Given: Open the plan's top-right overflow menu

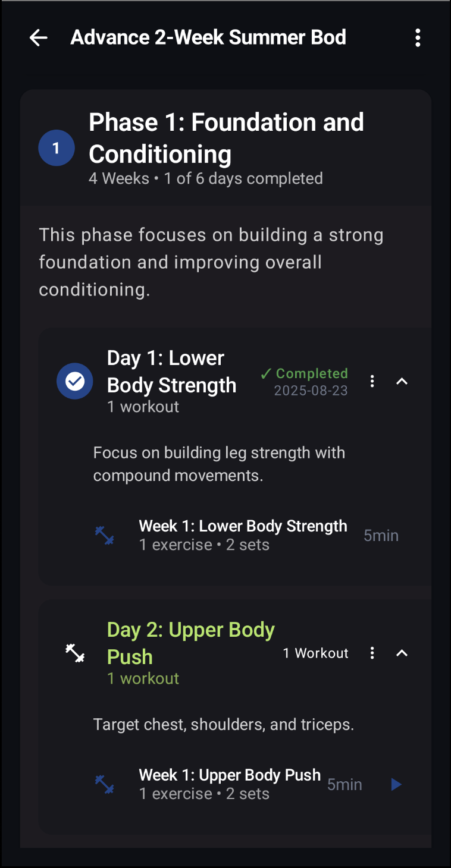Looking at the screenshot, I should 418,38.
